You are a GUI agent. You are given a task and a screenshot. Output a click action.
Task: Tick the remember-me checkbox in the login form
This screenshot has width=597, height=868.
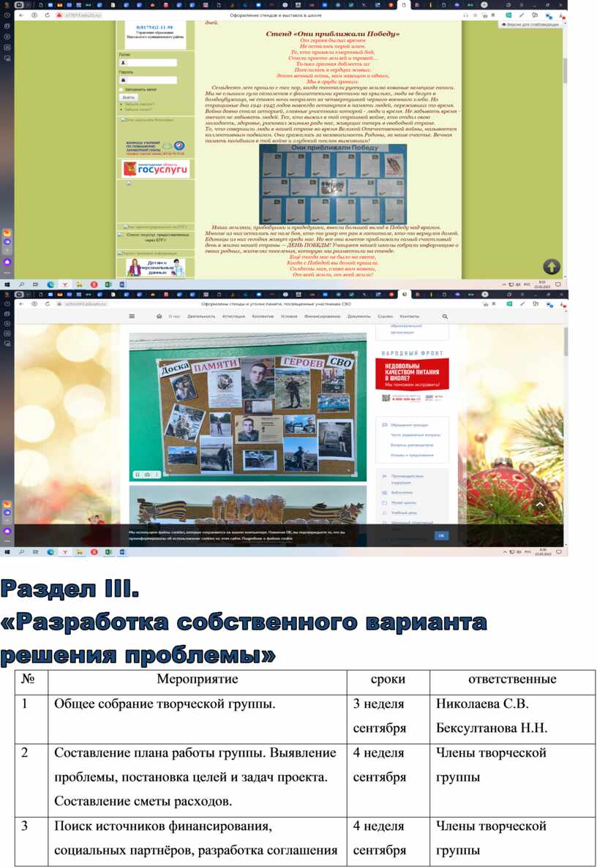[121, 89]
